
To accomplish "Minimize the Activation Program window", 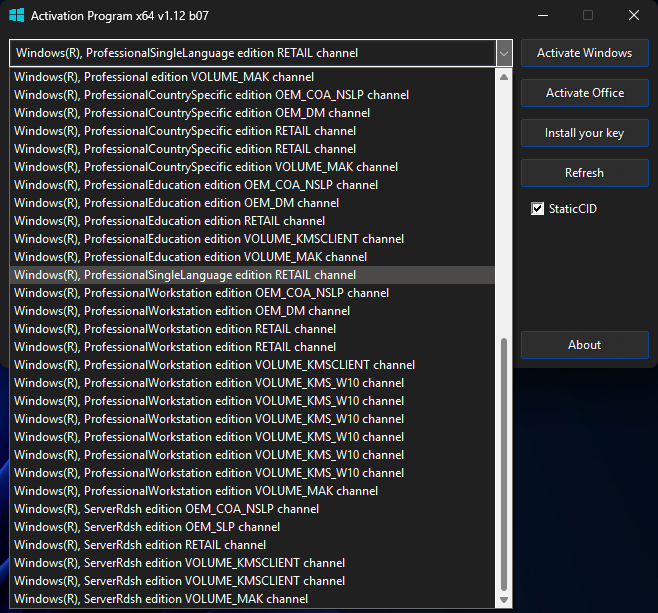I will click(x=543, y=16).
